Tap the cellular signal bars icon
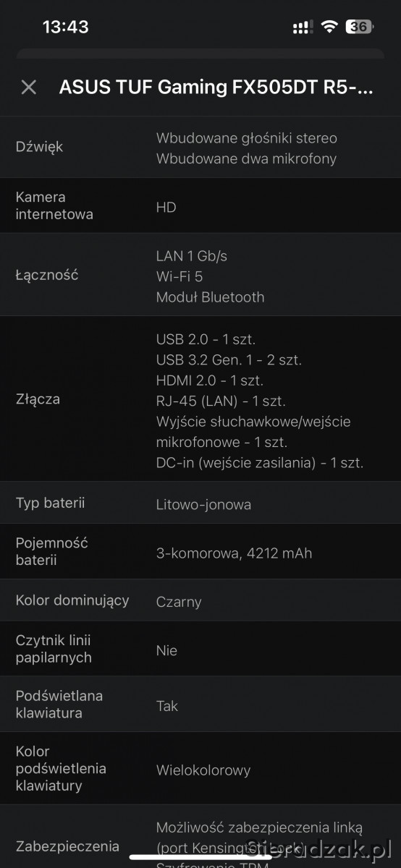401x868 pixels. tap(303, 27)
